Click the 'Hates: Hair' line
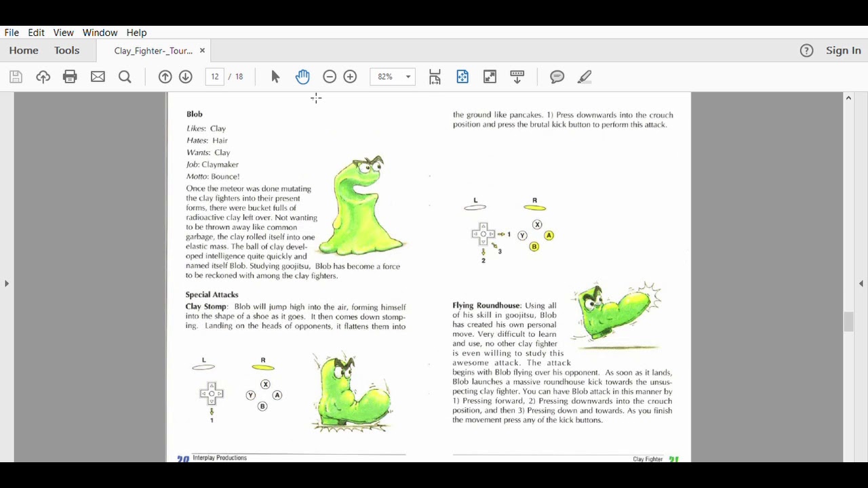This screenshot has width=868, height=488. click(207, 140)
